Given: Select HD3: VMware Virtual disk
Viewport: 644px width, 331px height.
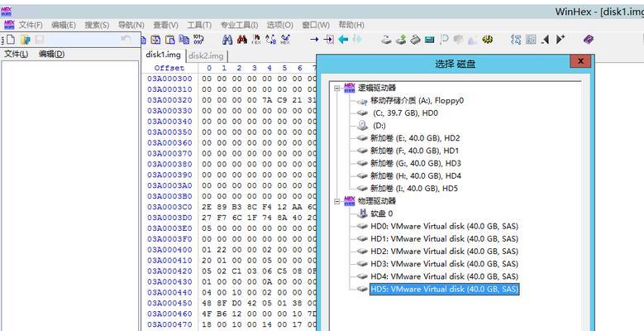Looking at the screenshot, I should (444, 264).
